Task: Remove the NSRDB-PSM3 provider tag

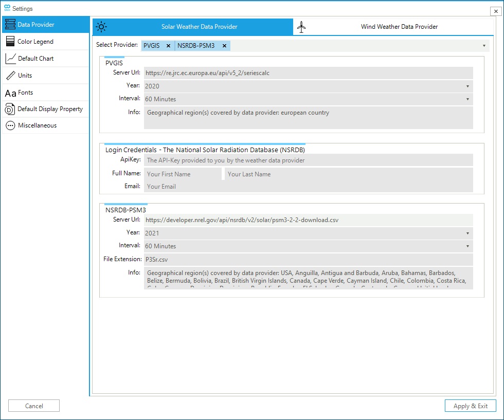Action: [224, 46]
